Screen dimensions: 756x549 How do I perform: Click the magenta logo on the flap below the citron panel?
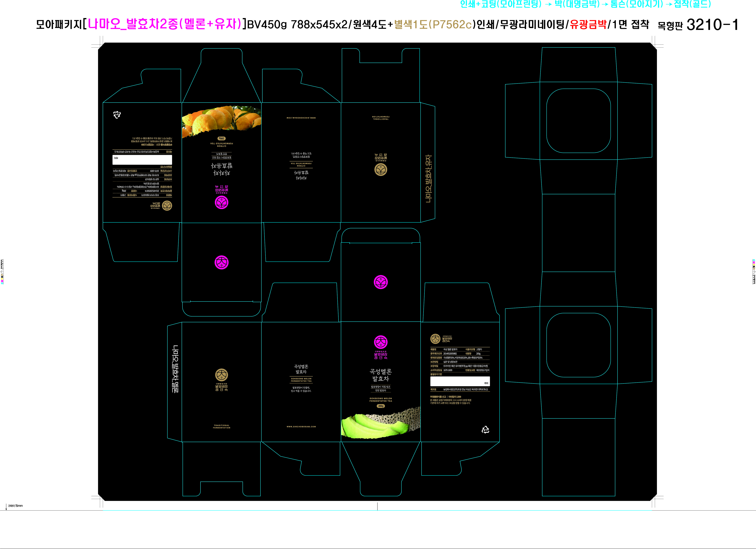pyautogui.click(x=222, y=262)
